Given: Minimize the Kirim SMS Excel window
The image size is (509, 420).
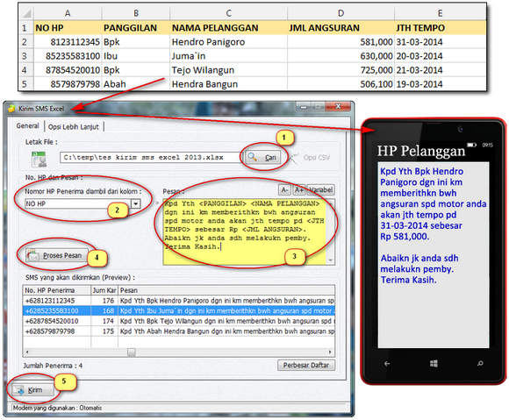Looking at the screenshot, I should point(304,106).
